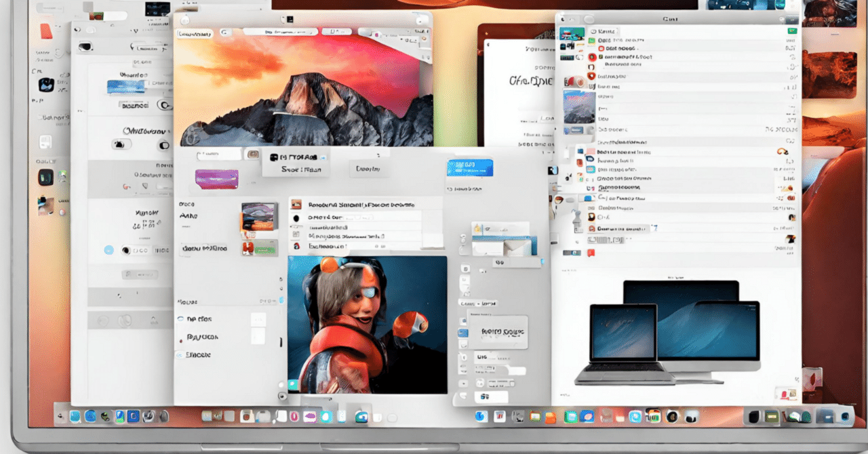
Task: Click the shield icon in the settings list
Action: 591,76
